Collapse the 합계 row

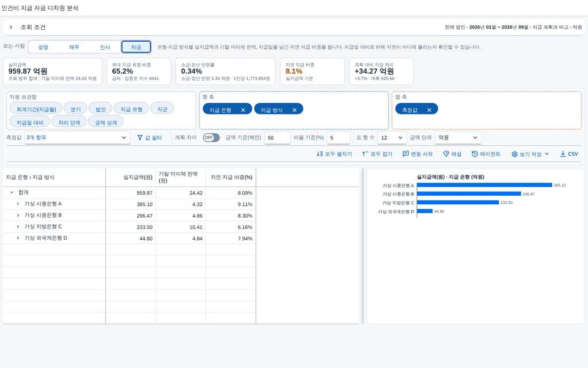12,193
